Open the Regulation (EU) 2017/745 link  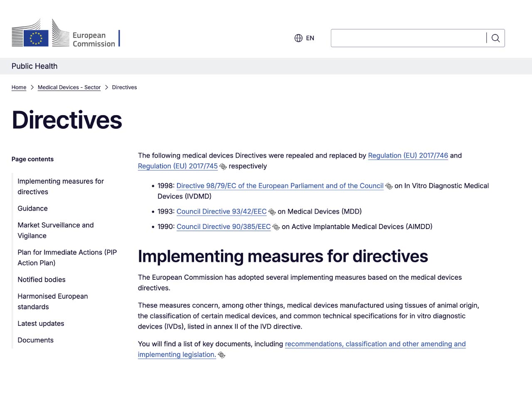click(178, 166)
